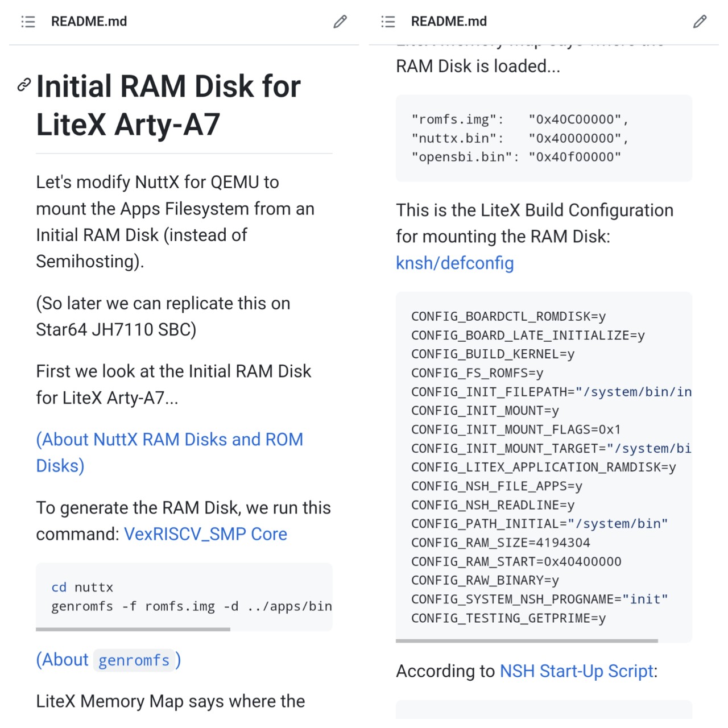Click the genromfs -f romfs.img command line
Screen dimensions: 728x728
tap(191, 606)
